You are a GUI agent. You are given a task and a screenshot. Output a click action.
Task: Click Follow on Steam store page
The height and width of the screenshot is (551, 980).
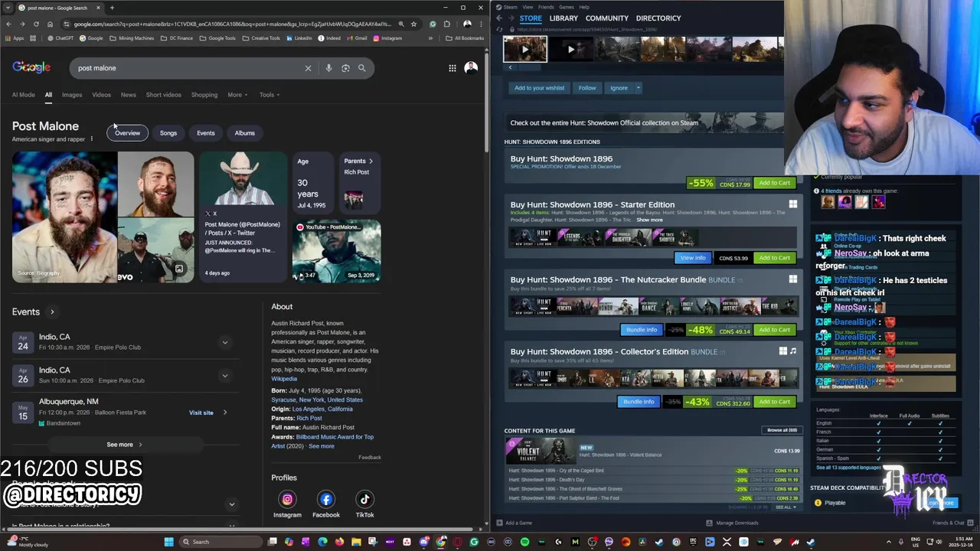tap(587, 88)
